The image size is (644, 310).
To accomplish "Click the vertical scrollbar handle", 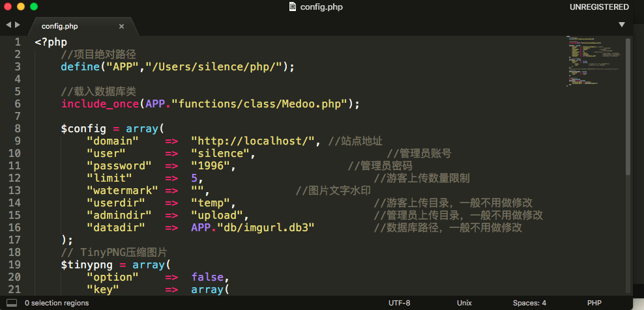I will (x=628, y=104).
